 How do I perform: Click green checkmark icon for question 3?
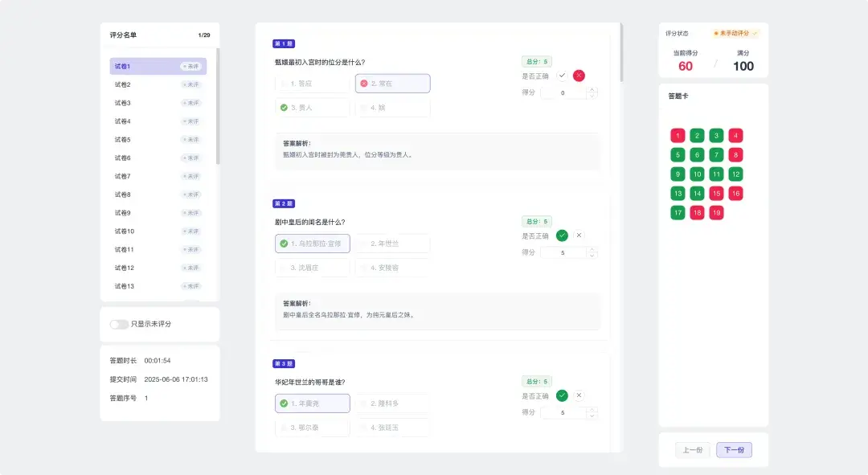(x=562, y=395)
